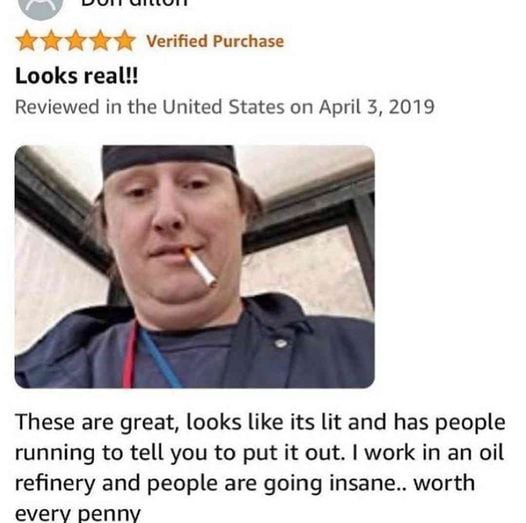Screen dimensions: 526x523
Task: Open the "Looks real!!" review title
Action: click(x=76, y=75)
